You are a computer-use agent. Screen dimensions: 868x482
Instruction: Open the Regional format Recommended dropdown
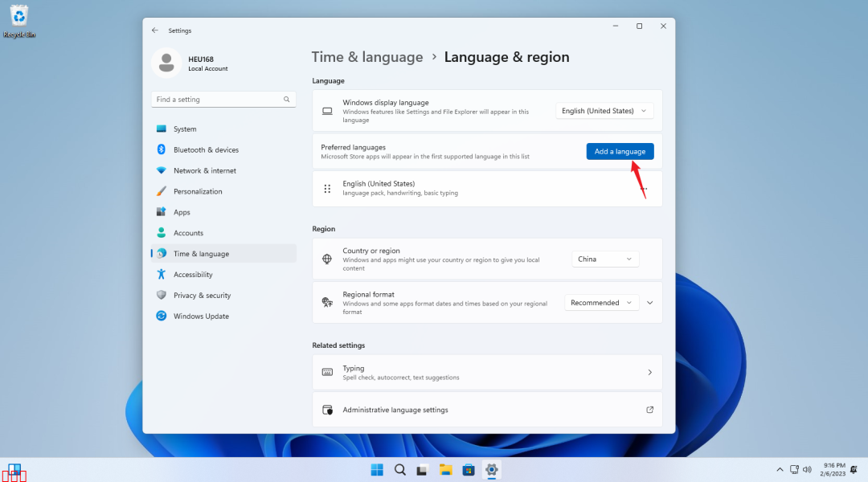point(600,303)
